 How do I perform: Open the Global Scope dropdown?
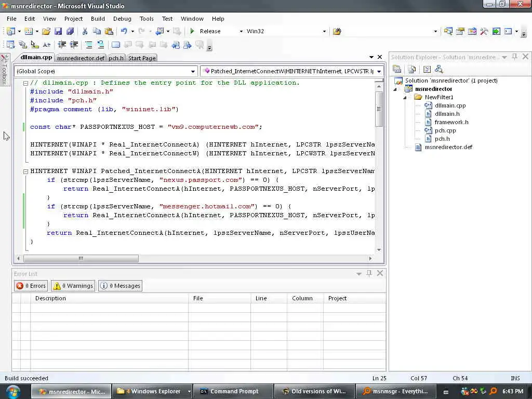[193, 71]
